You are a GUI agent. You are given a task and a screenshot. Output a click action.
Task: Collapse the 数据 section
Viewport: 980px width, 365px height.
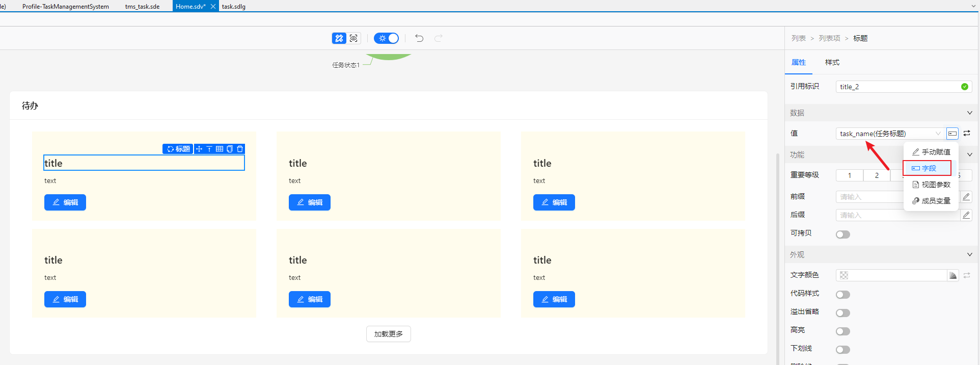[969, 113]
